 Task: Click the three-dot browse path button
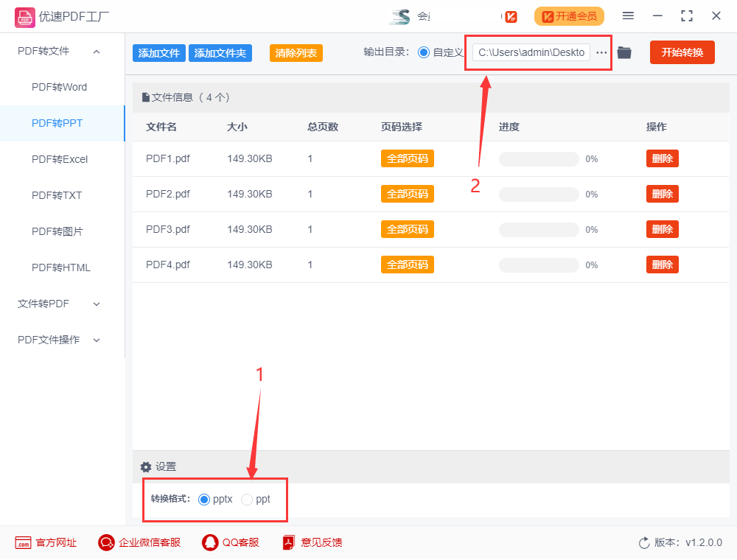(x=601, y=52)
